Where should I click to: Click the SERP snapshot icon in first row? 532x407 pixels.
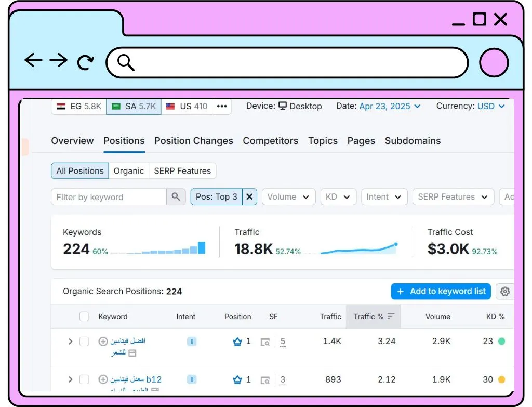point(265,342)
